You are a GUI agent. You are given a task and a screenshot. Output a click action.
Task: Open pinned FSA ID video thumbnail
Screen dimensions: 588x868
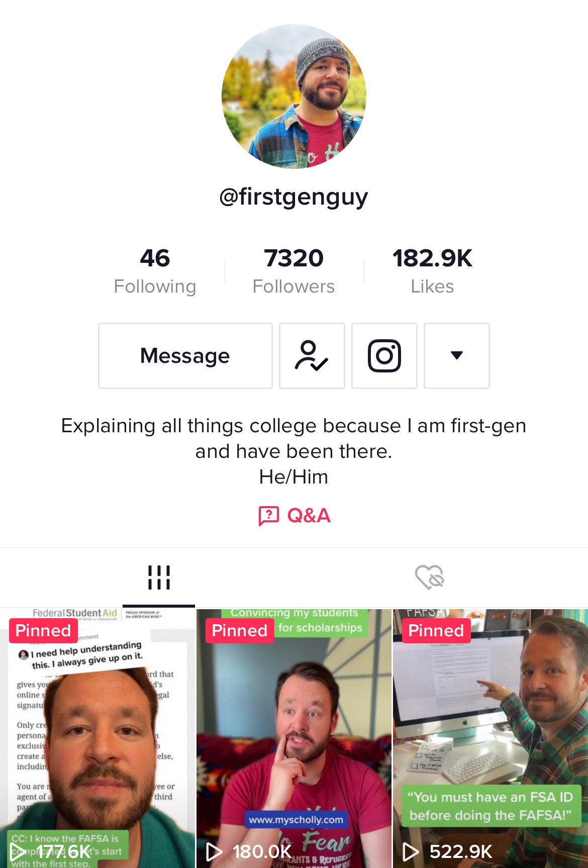click(x=491, y=739)
